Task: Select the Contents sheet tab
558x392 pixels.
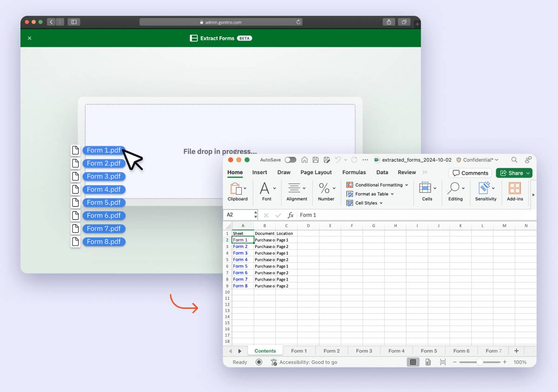Action: tap(265, 351)
